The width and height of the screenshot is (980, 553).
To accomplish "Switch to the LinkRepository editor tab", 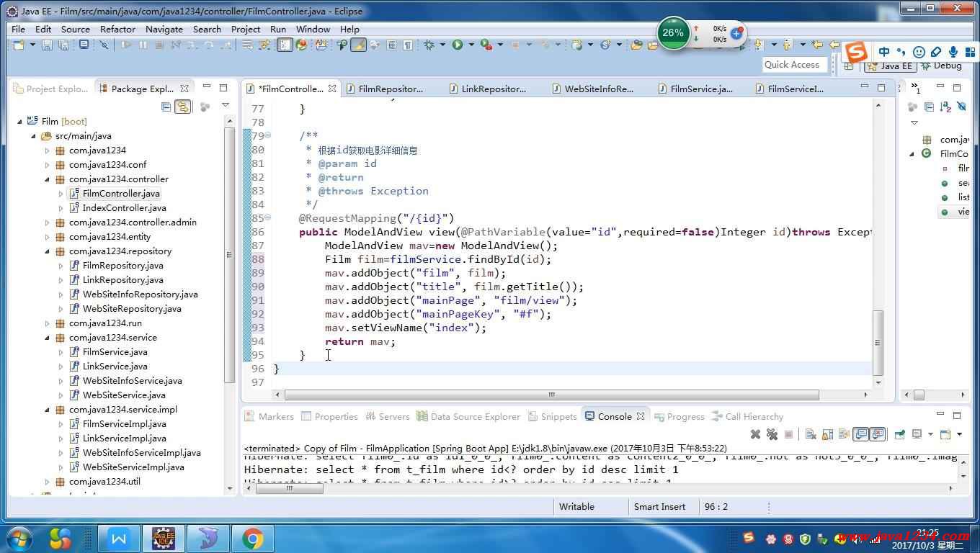I will pyautogui.click(x=488, y=89).
